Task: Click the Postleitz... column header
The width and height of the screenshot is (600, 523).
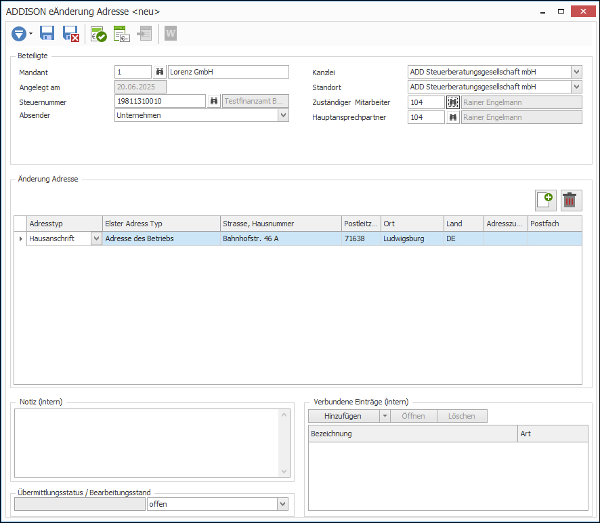Action: click(x=361, y=223)
